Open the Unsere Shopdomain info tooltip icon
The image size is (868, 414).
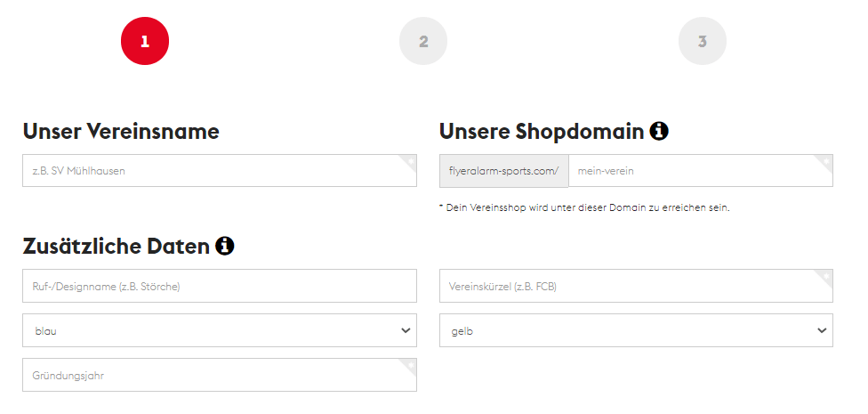tap(659, 132)
